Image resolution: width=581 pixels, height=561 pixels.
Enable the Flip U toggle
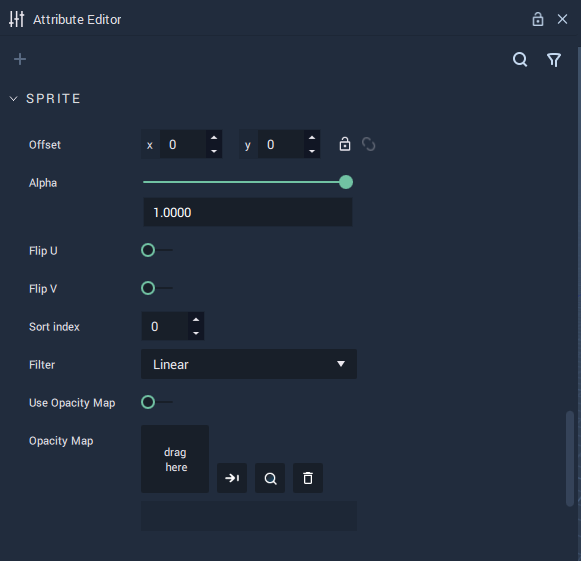click(156, 250)
